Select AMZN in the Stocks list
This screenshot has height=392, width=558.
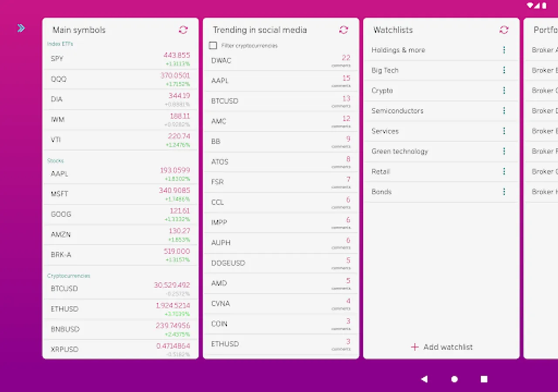[x=120, y=234]
